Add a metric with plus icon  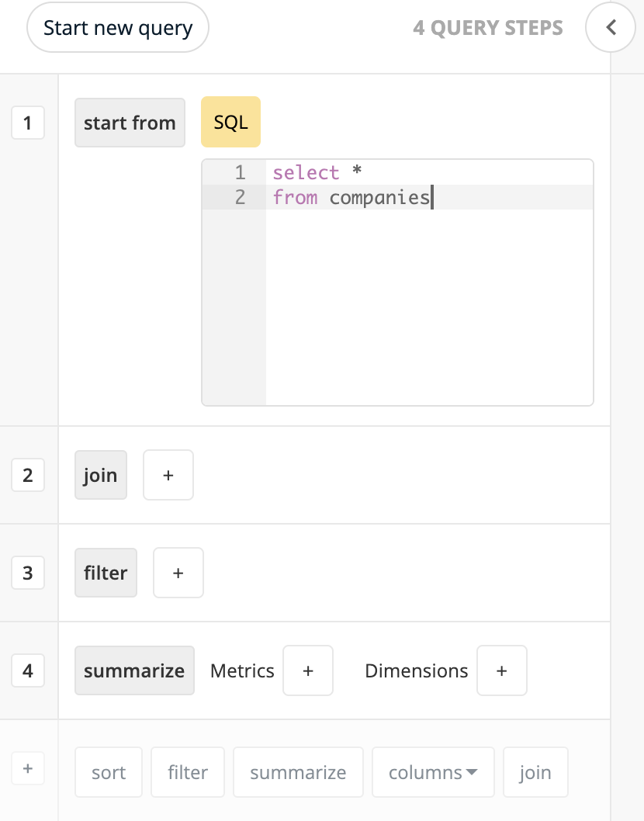click(x=308, y=670)
